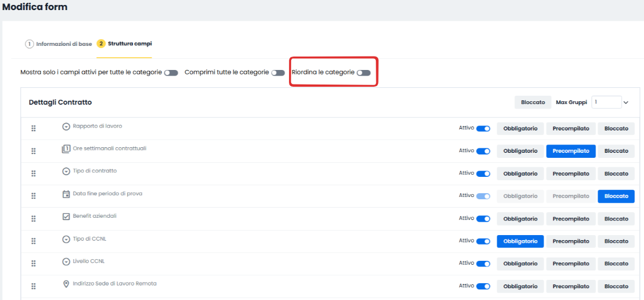The height and width of the screenshot is (300, 644).
Task: Click Precompilato for Tipo di contratto
Action: tap(571, 174)
